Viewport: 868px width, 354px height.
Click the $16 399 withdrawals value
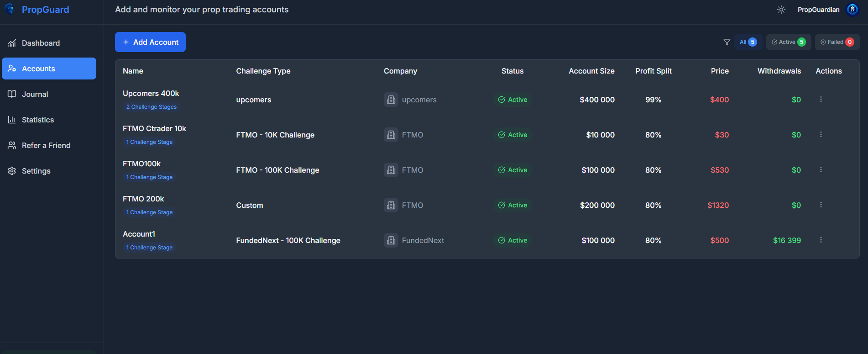[x=787, y=240]
